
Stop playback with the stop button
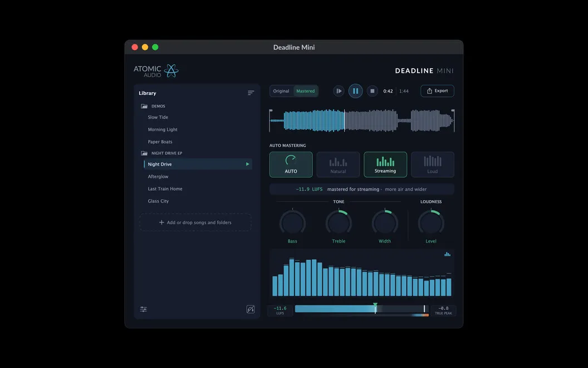pyautogui.click(x=372, y=91)
